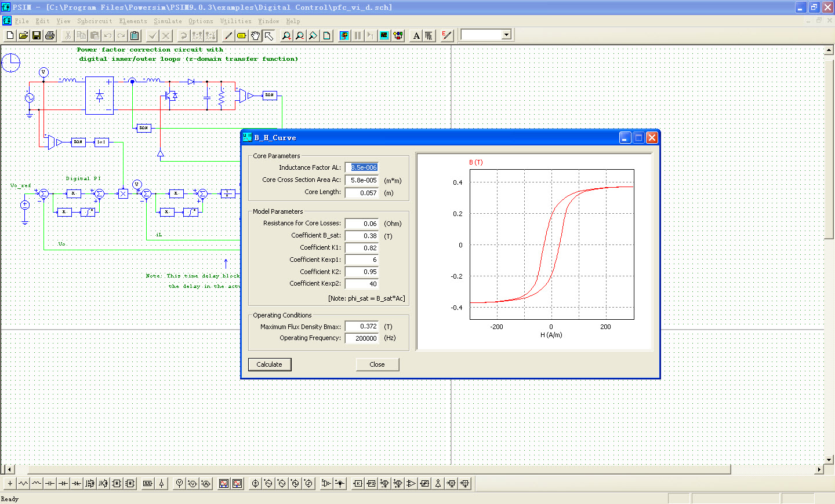835x504 pixels.
Task: Open the Utilities menu
Action: 235,21
